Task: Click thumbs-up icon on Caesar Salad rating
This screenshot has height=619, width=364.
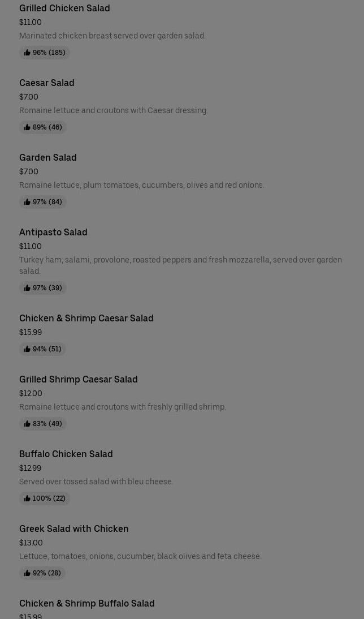Action: click(27, 127)
